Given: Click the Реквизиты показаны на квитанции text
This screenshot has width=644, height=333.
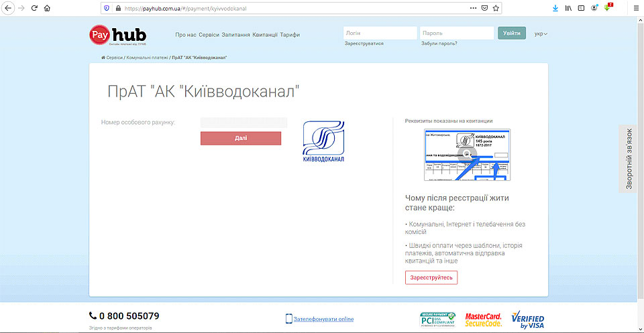Looking at the screenshot, I should (x=449, y=121).
